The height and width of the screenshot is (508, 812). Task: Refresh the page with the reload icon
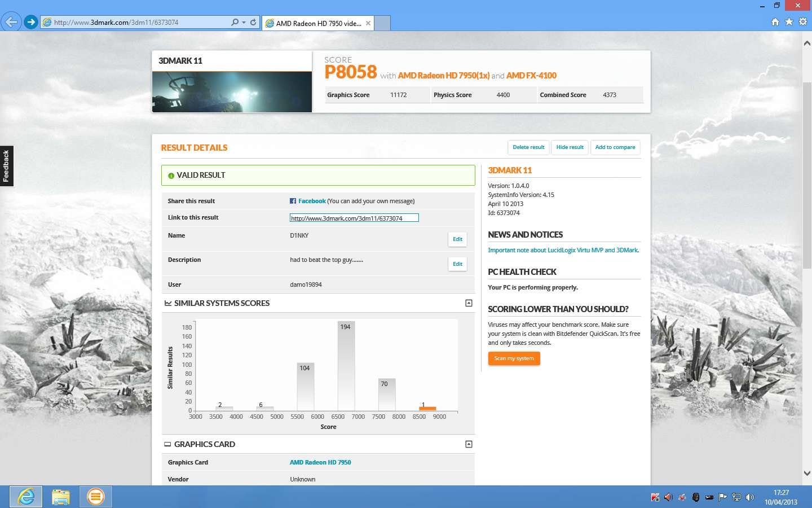click(253, 23)
